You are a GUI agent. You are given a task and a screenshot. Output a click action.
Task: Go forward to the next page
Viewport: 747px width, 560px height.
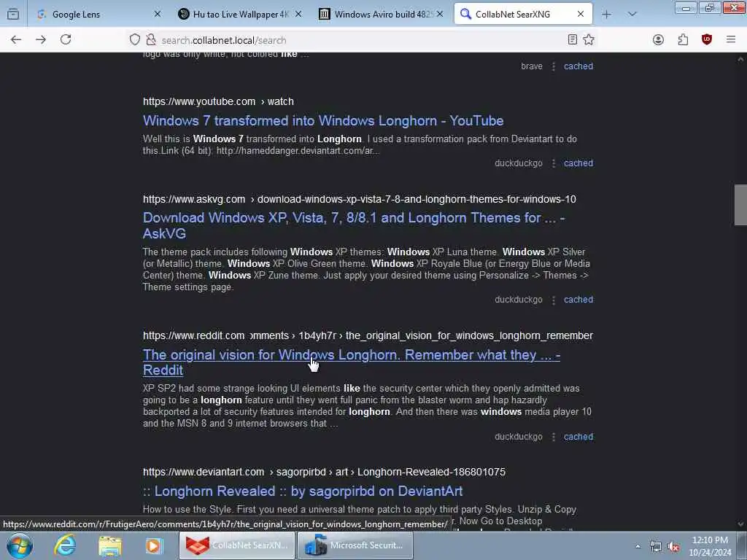tap(41, 40)
